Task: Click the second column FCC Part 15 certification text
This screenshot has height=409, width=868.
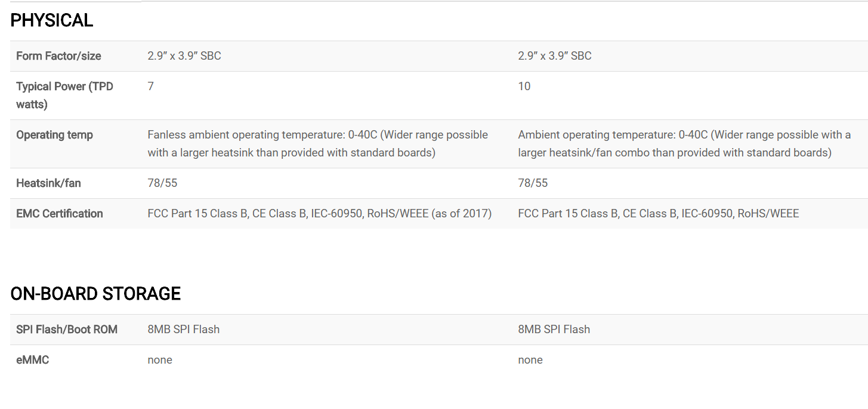Action: [659, 214]
